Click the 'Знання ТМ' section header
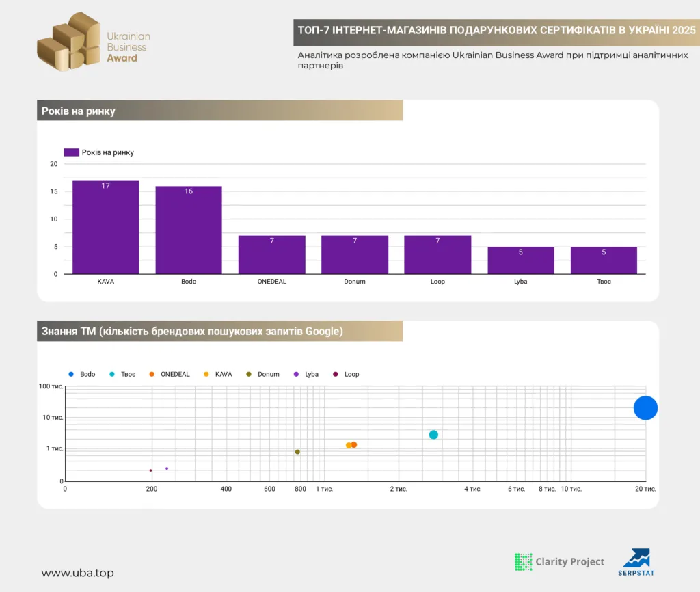 coord(219,331)
